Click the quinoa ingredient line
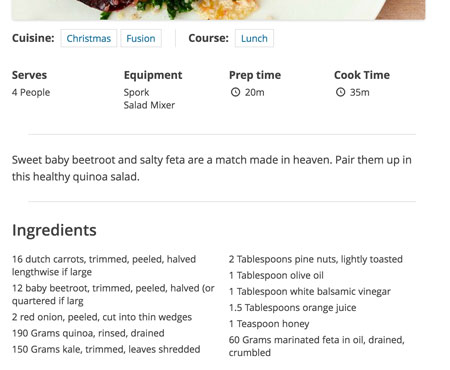The image size is (450, 370). tap(88, 333)
